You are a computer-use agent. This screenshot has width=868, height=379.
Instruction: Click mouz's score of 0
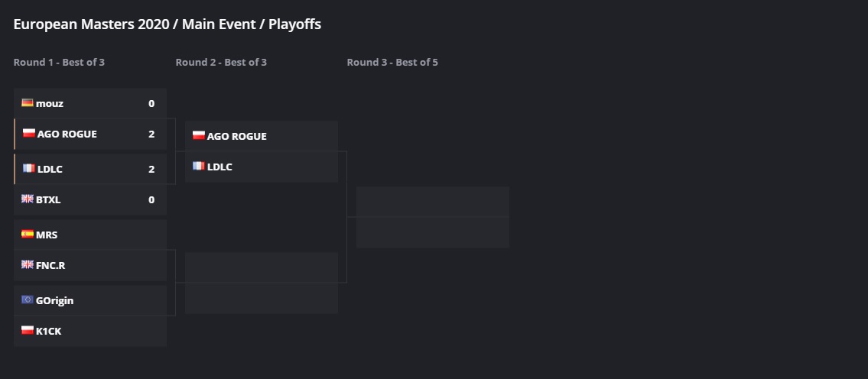[151, 104]
